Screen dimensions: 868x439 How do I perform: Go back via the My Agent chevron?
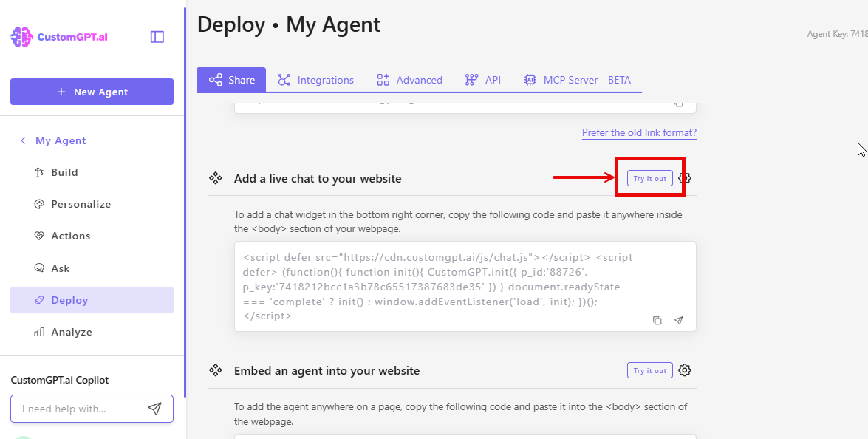coord(23,140)
